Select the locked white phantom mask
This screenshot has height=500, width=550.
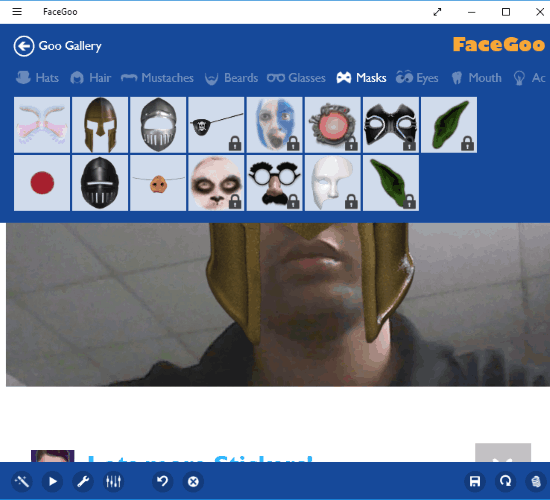(x=333, y=183)
